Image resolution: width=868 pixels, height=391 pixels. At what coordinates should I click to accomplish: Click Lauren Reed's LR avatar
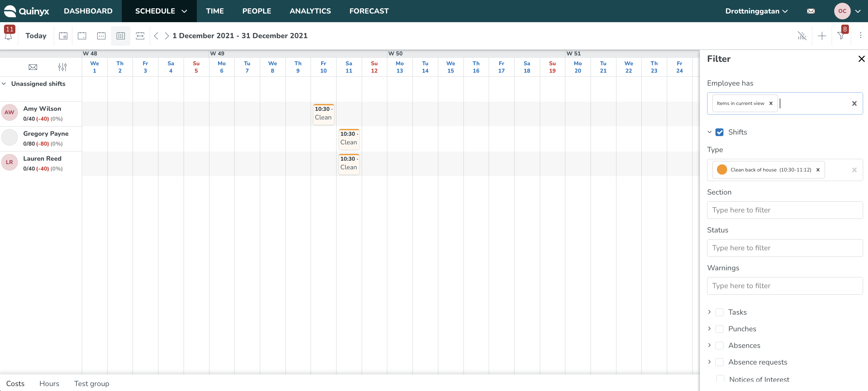pos(10,162)
